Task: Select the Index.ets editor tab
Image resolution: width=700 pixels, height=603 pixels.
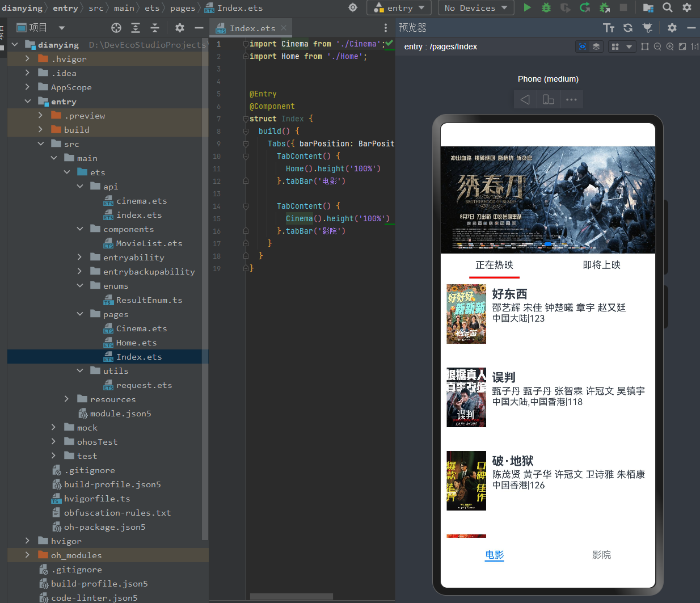Action: [x=252, y=28]
